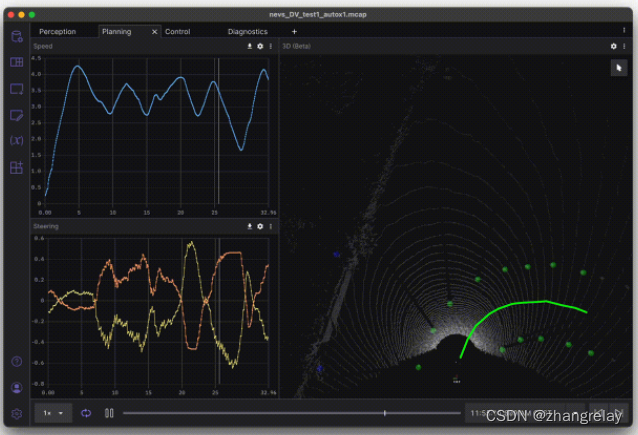638x435 pixels.
Task: Open Speed panel settings gear
Action: pos(260,46)
